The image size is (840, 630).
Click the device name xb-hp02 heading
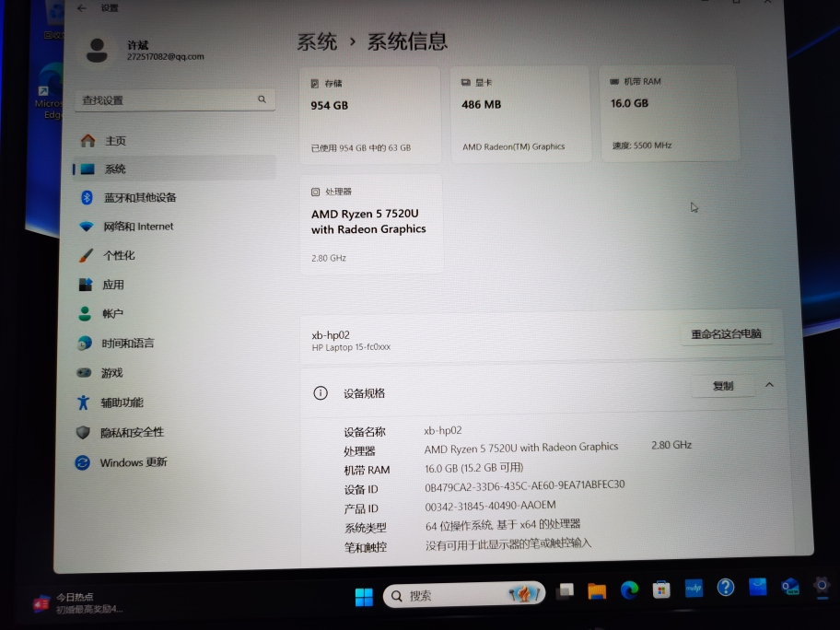click(331, 335)
